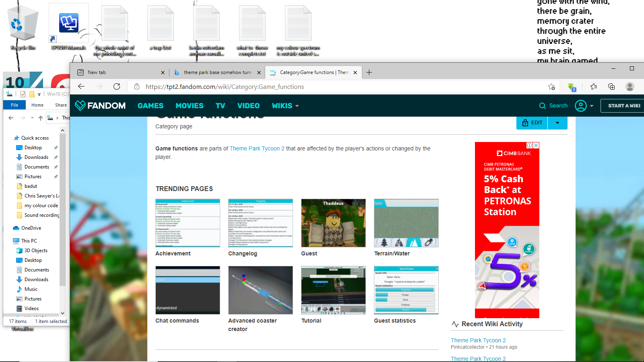
Task: Open the Advanced coaster creator link
Action: click(252, 325)
